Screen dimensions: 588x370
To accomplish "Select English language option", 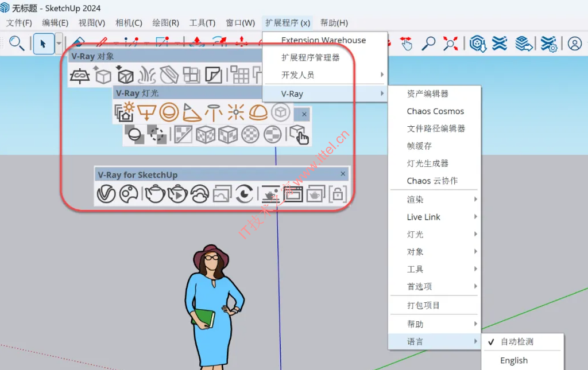I will click(523, 360).
